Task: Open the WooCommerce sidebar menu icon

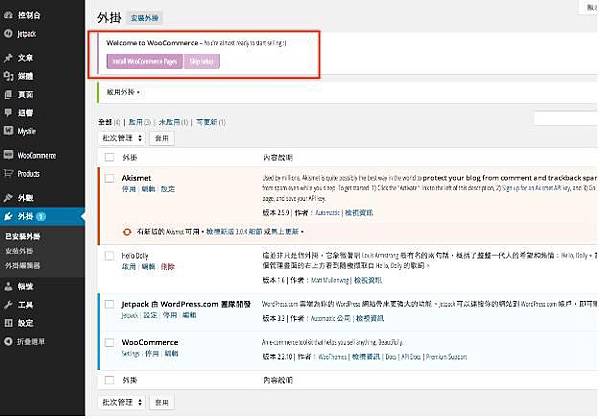Action: click(8, 155)
